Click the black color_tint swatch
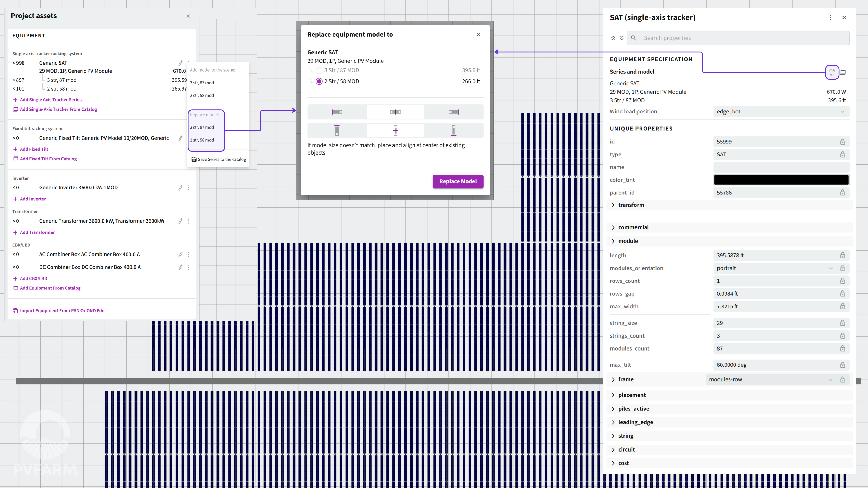Viewport: 868px width, 488px height. point(781,180)
